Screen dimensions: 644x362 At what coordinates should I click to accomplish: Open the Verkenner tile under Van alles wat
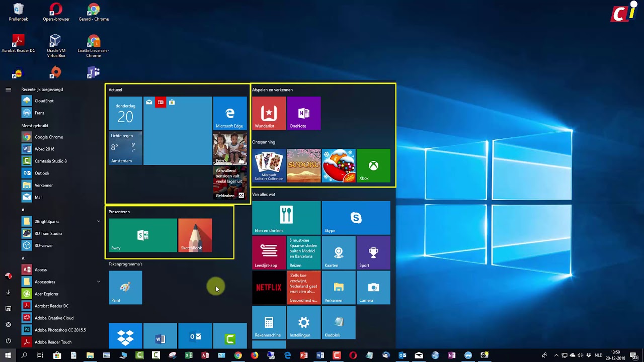pos(339,288)
